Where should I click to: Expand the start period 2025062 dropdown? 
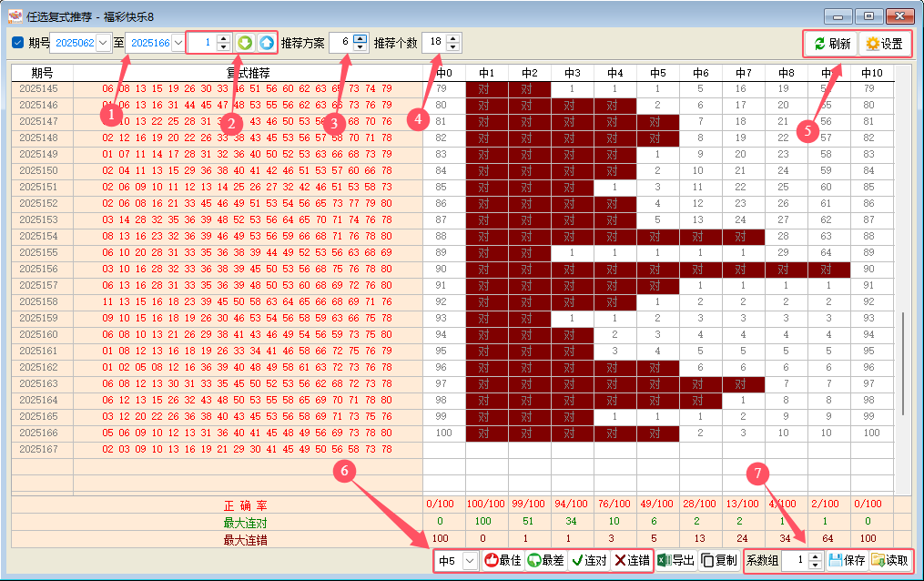pos(102,43)
